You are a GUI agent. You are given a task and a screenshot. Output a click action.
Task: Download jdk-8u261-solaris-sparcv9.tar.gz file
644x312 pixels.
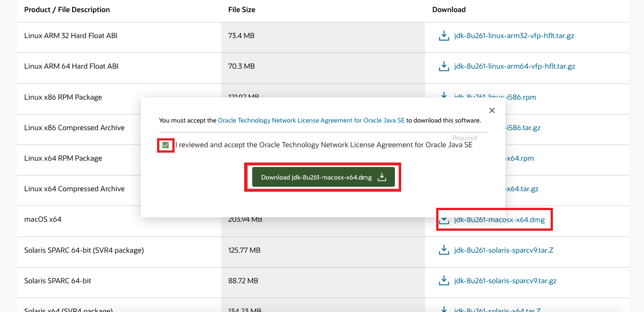(505, 281)
